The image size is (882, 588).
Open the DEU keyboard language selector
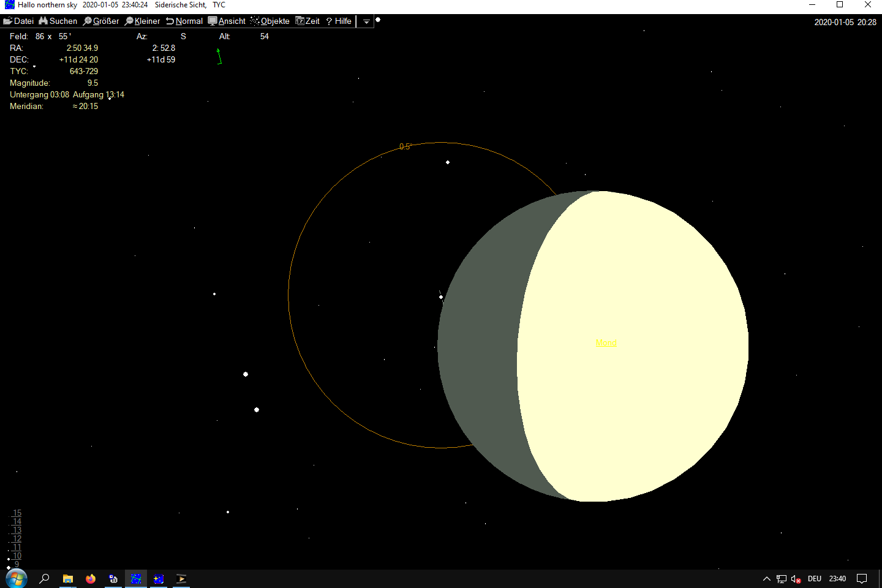(x=814, y=579)
